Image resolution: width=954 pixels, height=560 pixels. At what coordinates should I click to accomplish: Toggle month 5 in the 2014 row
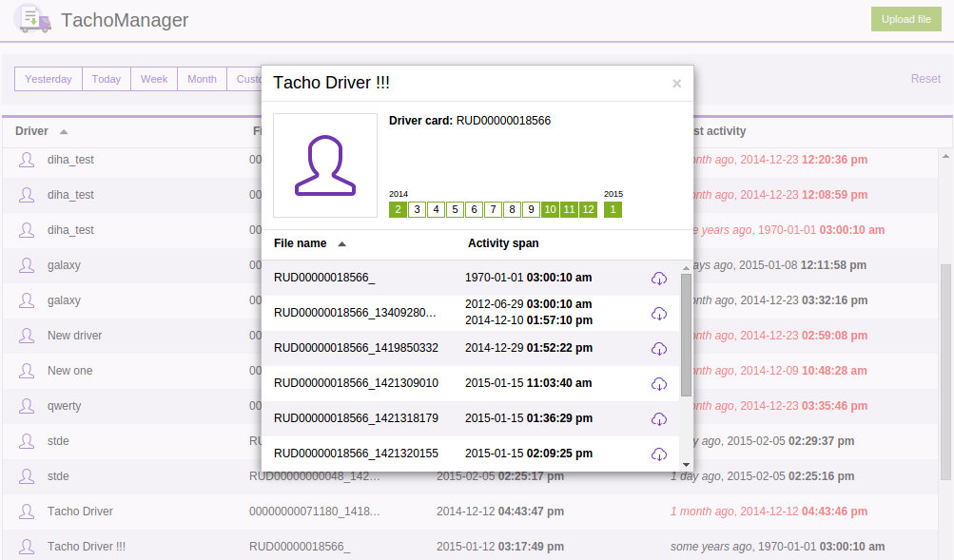[455, 209]
